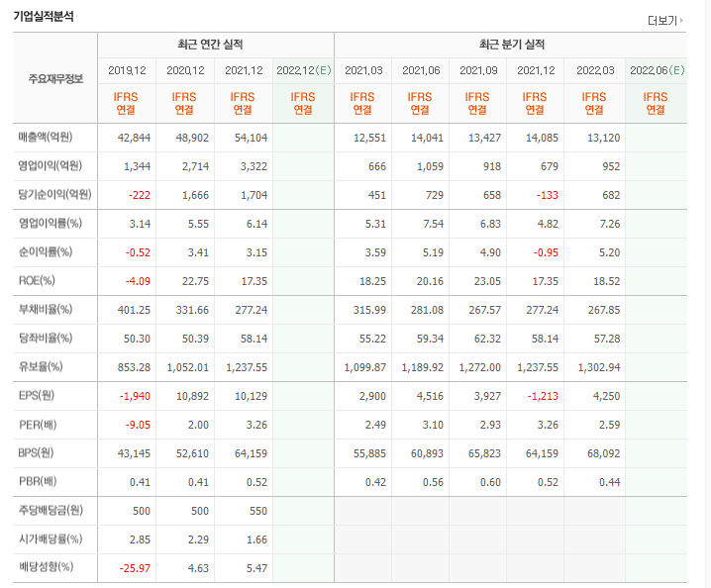Click the 54,104 revenue value
The image size is (711, 588).
(251, 138)
